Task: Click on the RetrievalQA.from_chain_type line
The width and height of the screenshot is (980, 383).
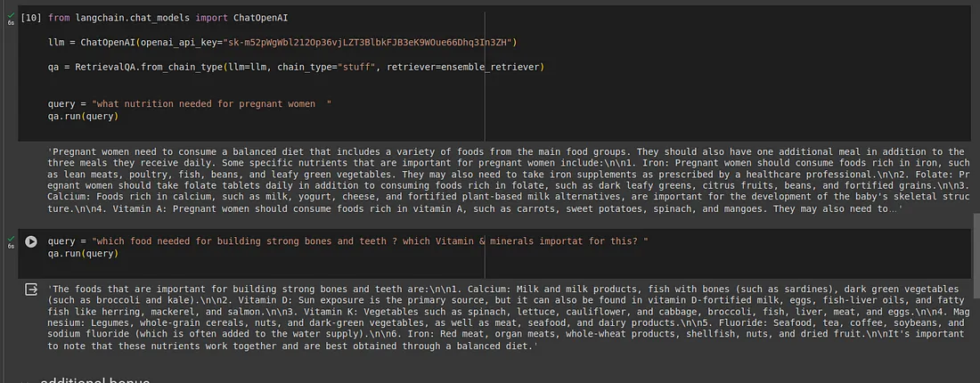Action: click(296, 67)
